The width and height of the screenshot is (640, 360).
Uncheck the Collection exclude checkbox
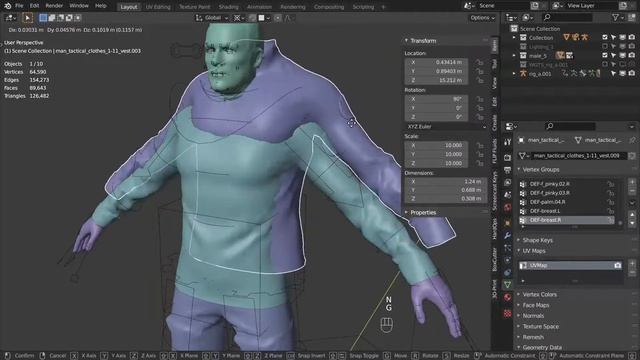[x=604, y=38]
